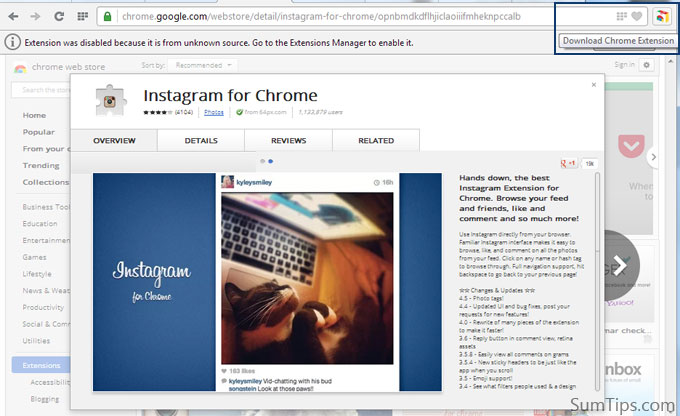
Task: Go forward with the forward arrow
Action: coord(36,16)
